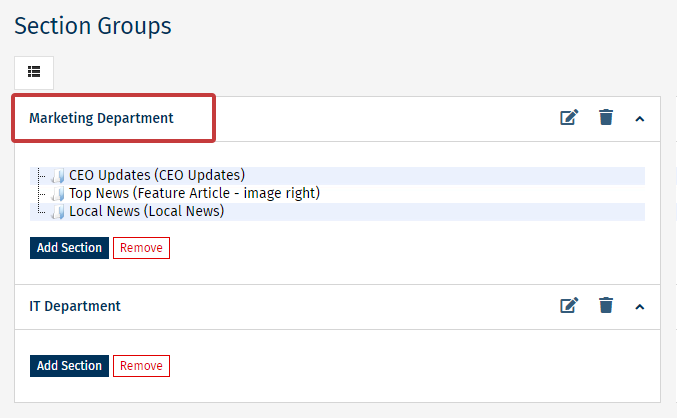677x418 pixels.
Task: Click Remove under Marketing Department
Action: point(141,248)
